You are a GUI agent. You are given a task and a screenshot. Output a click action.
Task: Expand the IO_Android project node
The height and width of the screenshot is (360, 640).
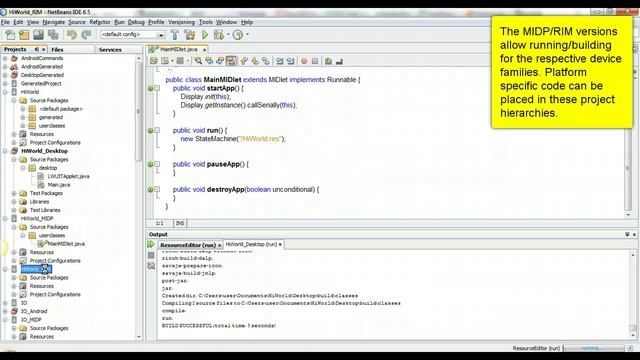click(x=5, y=311)
